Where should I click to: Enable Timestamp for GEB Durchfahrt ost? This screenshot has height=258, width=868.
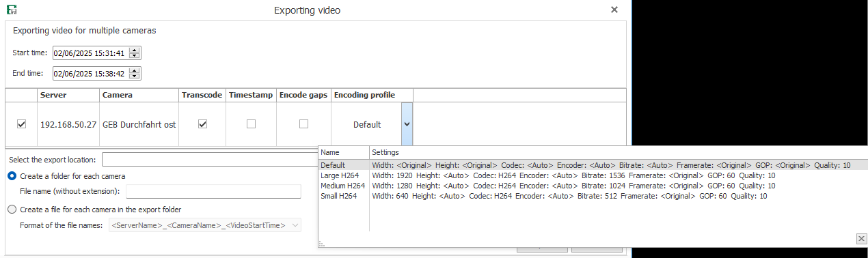point(252,124)
